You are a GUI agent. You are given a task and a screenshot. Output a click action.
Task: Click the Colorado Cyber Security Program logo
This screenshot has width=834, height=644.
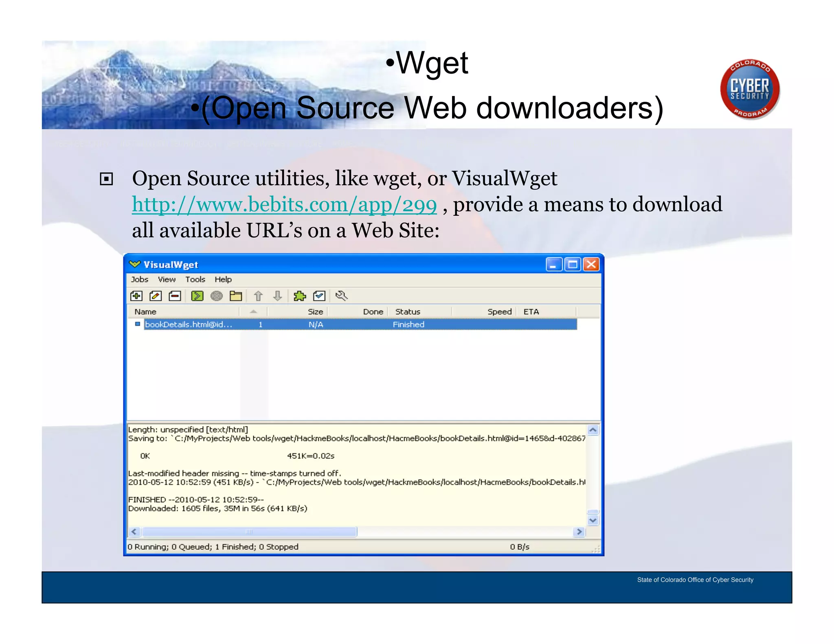tap(750, 89)
